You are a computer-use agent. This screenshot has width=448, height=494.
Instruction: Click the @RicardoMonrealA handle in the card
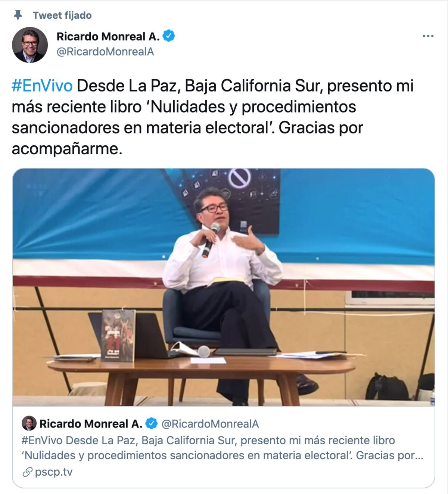(210, 424)
